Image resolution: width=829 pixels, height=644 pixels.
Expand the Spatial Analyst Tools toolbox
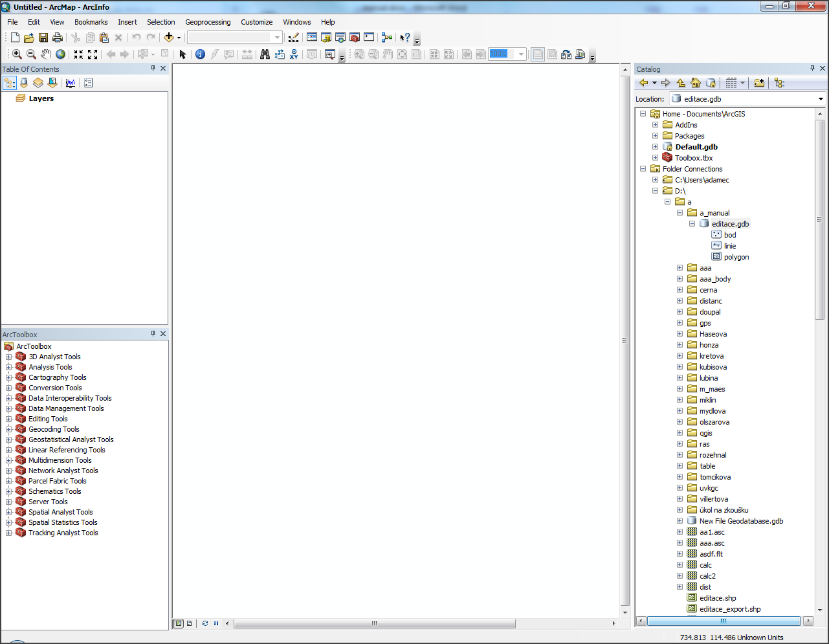click(x=9, y=512)
